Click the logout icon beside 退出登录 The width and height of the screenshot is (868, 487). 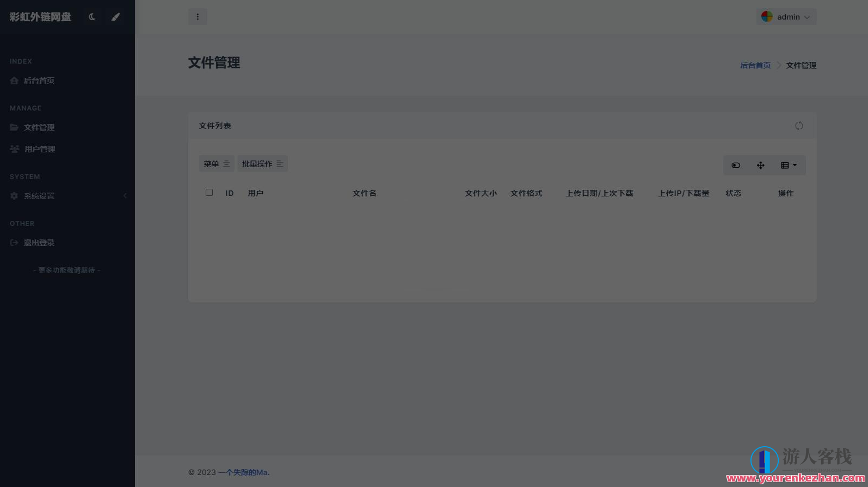pos(14,243)
